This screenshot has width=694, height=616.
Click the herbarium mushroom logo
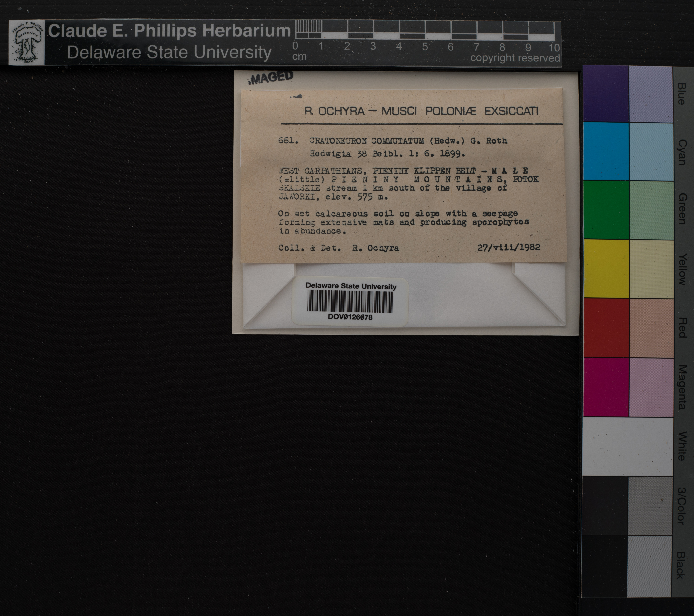point(27,42)
